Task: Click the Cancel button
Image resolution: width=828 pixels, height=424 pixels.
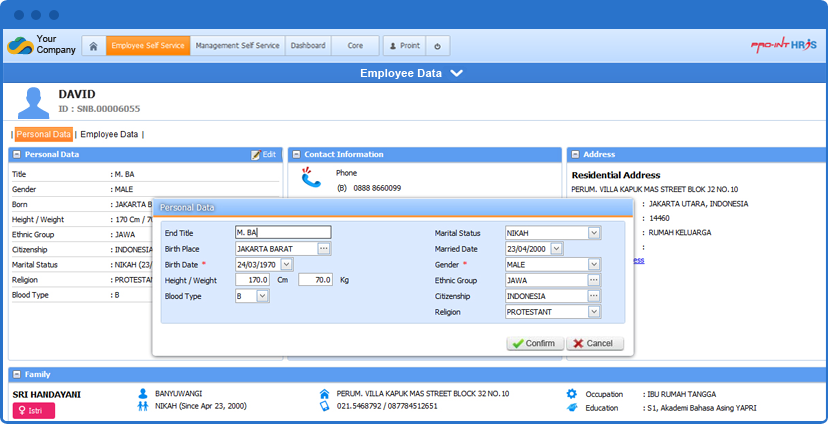Action: tap(595, 343)
